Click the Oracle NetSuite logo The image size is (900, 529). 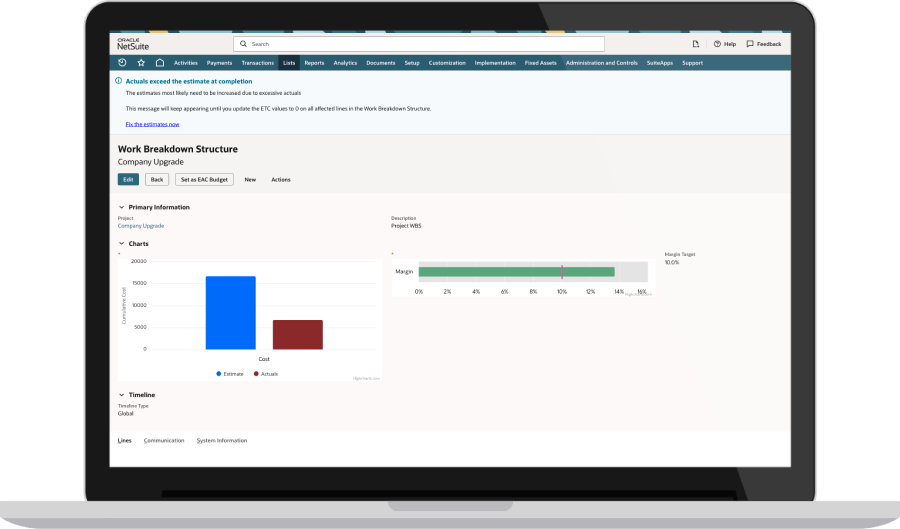133,44
